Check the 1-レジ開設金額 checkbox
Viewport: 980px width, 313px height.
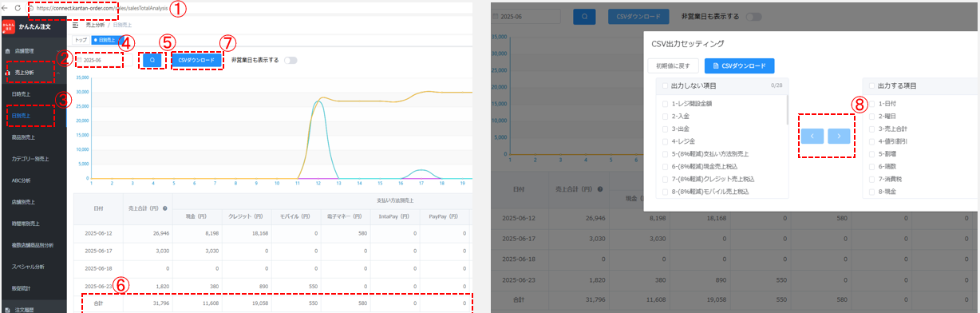click(665, 104)
